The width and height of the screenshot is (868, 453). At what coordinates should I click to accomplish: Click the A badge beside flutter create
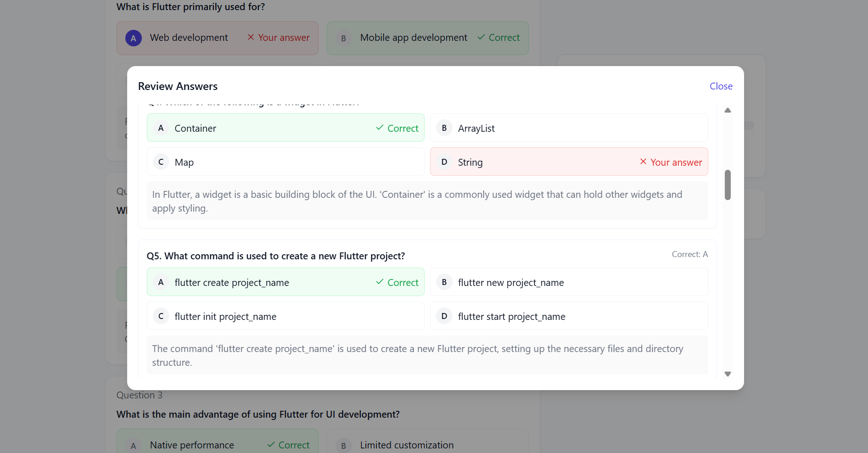(161, 282)
